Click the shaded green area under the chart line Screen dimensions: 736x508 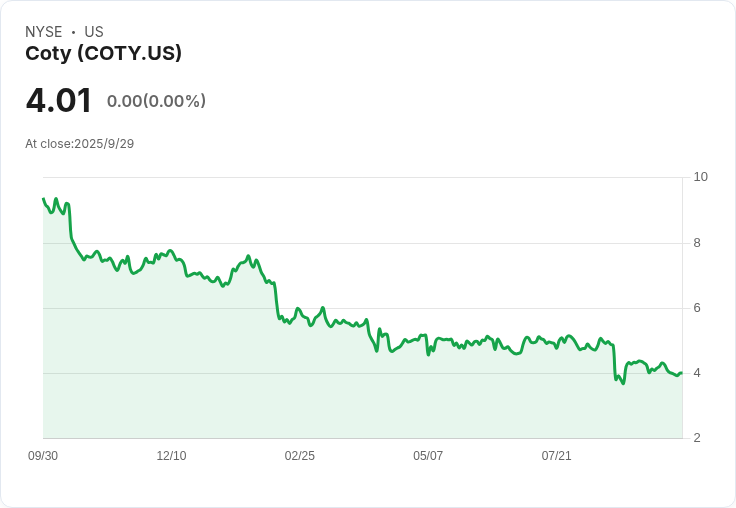[300, 390]
